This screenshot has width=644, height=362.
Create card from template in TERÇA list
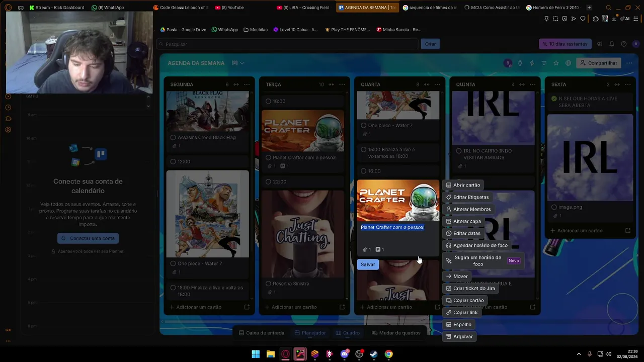click(x=342, y=307)
